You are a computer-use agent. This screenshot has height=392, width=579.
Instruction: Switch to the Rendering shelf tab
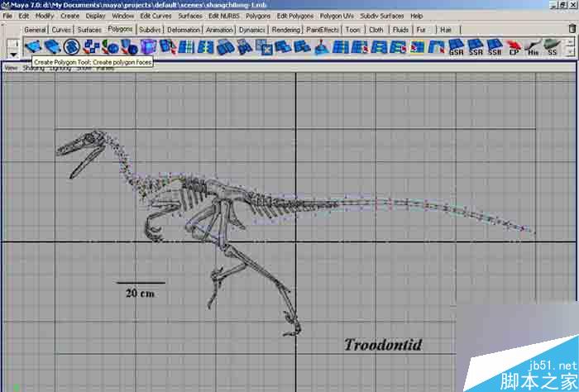(x=286, y=30)
